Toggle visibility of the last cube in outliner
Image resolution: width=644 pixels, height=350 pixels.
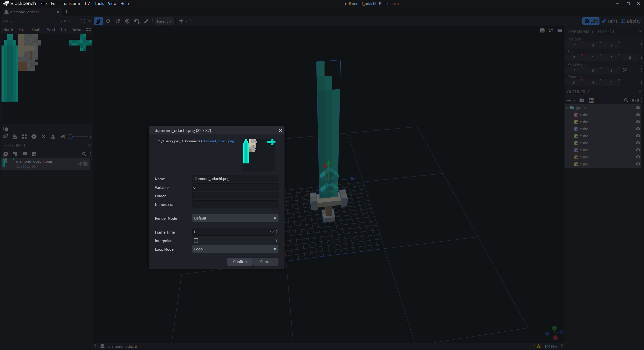638,164
